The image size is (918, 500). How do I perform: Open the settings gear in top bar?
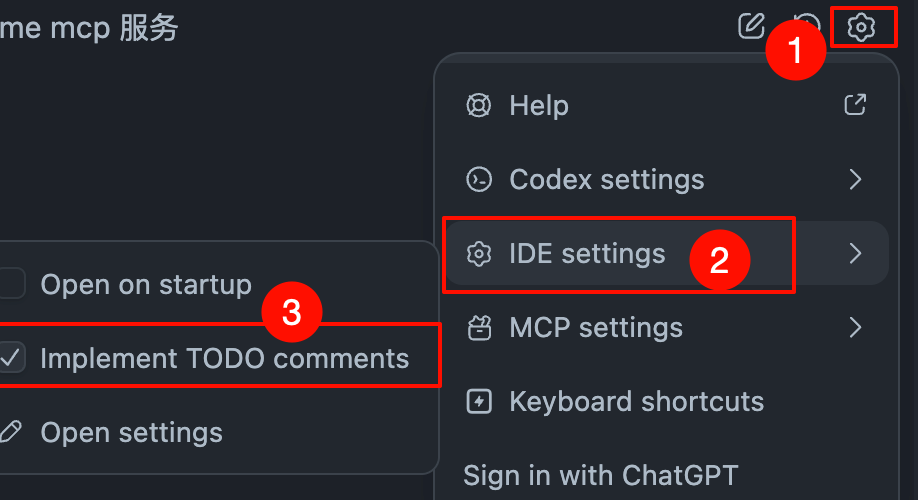click(861, 27)
